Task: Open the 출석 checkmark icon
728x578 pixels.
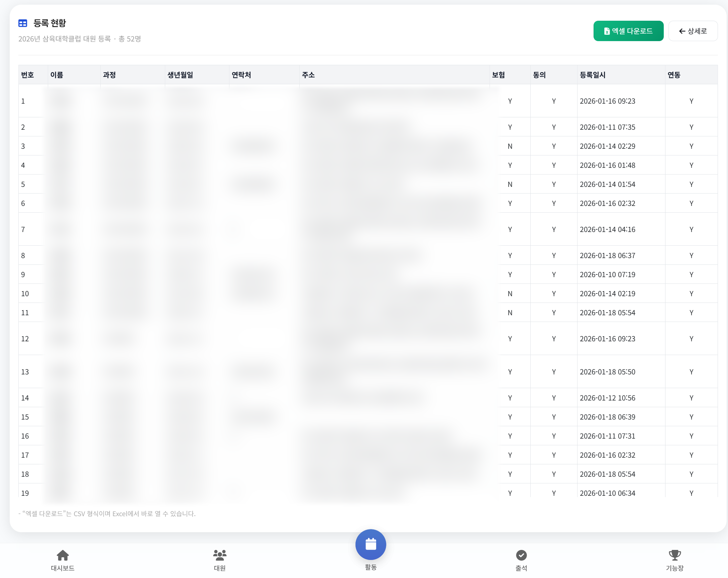Action: pyautogui.click(x=521, y=555)
